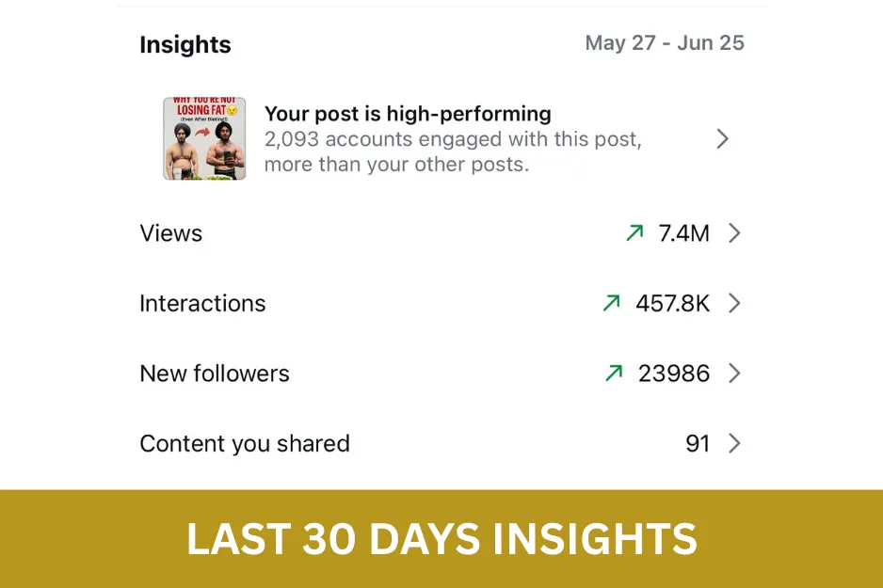Open the New followers chevron arrow
Image resolution: width=883 pixels, height=588 pixels.
[734, 373]
